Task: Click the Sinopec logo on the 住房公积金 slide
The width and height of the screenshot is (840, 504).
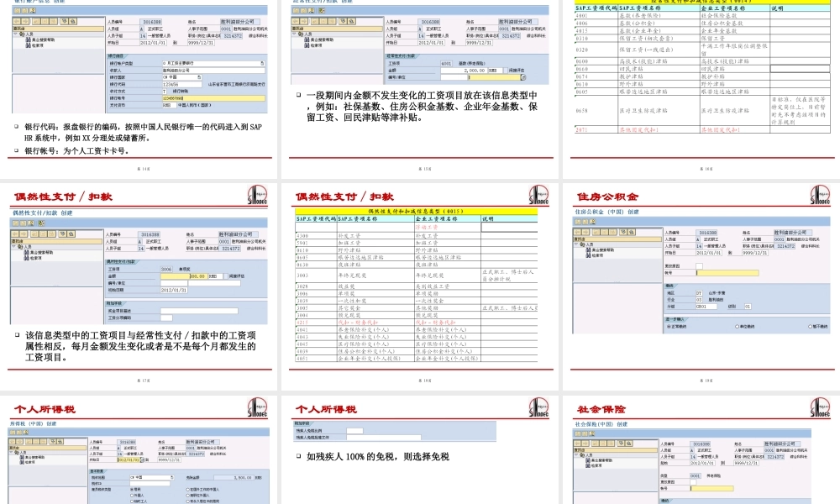Action: point(821,195)
